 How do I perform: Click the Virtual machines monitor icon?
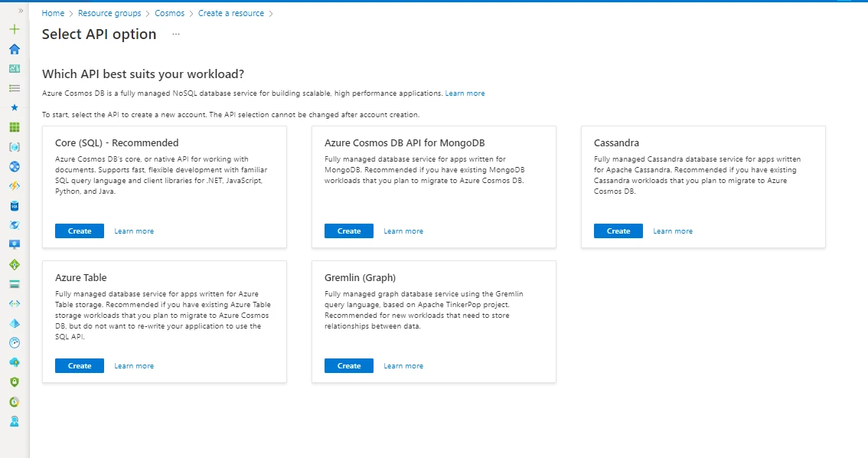pyautogui.click(x=14, y=244)
